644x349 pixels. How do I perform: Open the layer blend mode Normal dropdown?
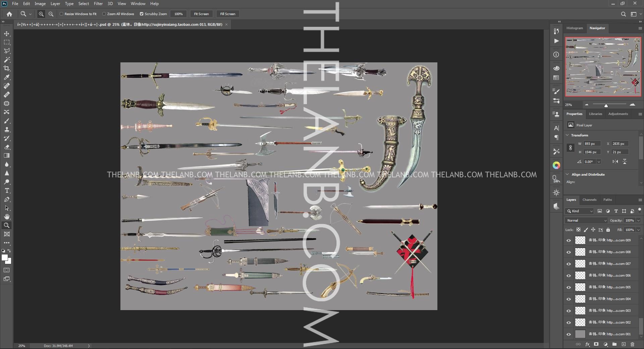coord(586,221)
